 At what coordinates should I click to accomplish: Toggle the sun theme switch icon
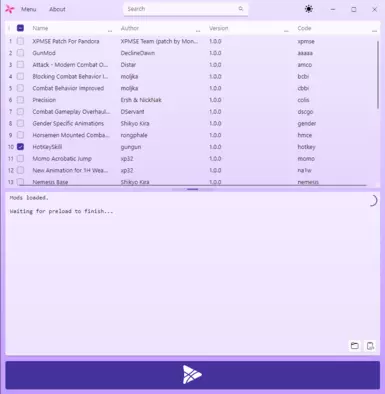pos(309,9)
